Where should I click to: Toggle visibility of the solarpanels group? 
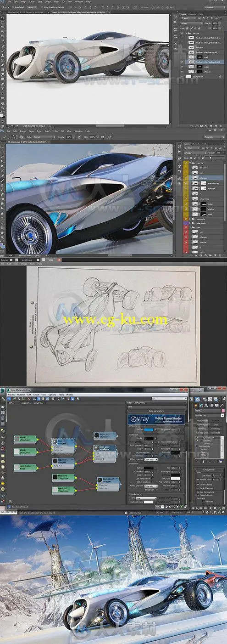tap(186, 223)
